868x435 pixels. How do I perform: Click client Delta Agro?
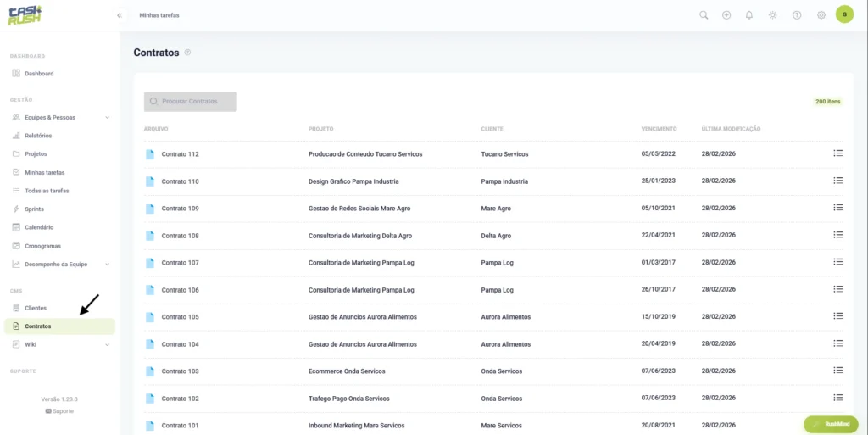point(496,236)
